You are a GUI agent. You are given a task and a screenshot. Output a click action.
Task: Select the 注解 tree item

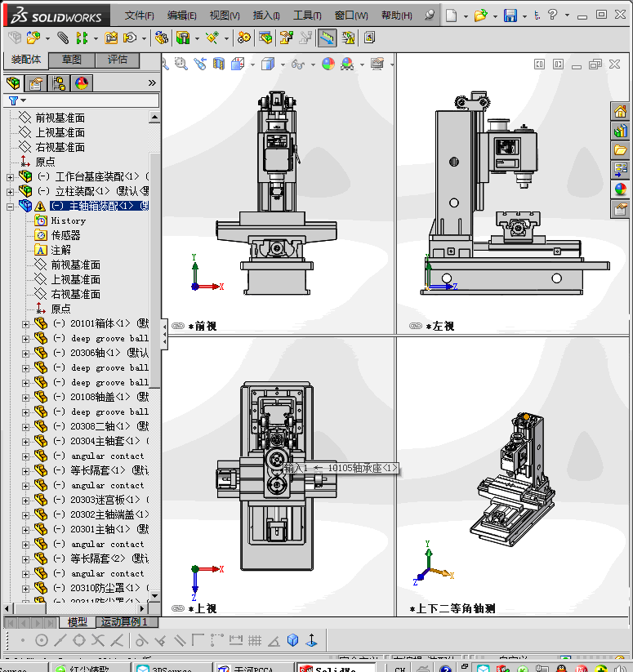[61, 250]
